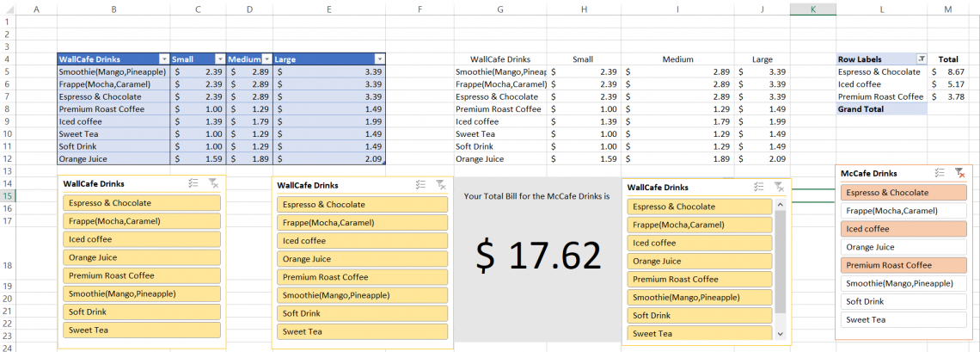Click Soft Drink in the McCafe Drinks slicer
This screenshot has width=980, height=352.
[903, 301]
